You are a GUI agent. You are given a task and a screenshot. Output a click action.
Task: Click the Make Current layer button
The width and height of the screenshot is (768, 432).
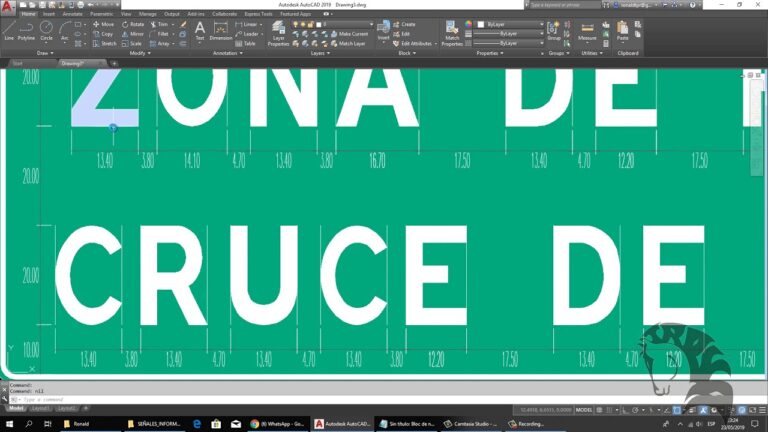(x=352, y=34)
